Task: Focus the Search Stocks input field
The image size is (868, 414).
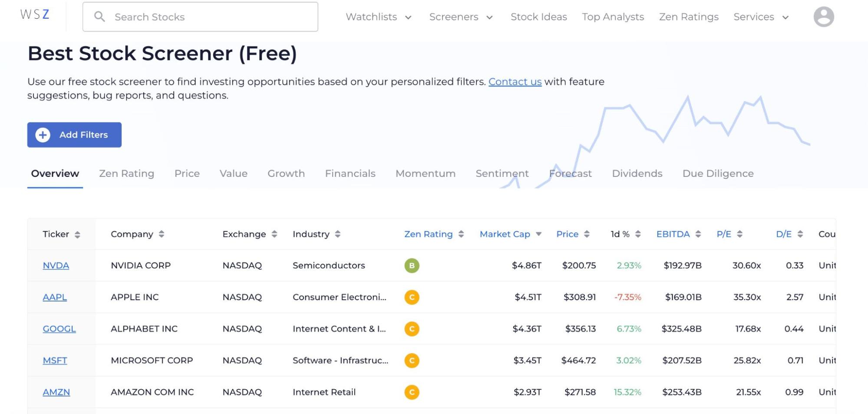Action: pyautogui.click(x=200, y=17)
